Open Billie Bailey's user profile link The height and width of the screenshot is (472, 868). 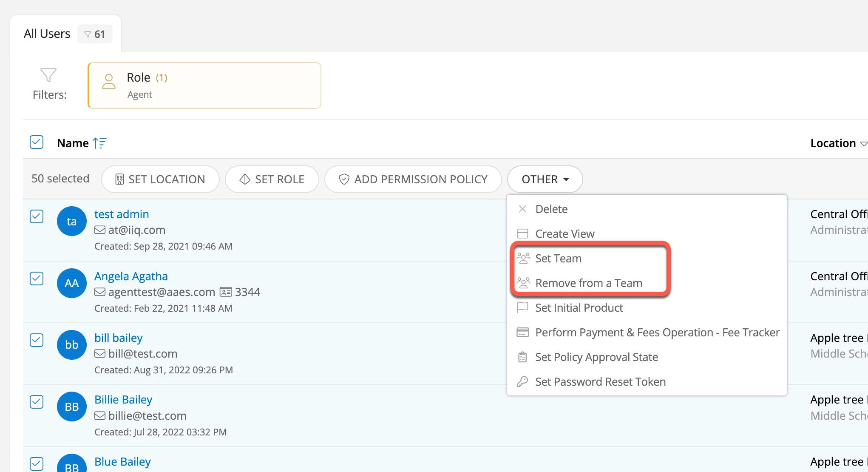pos(123,400)
